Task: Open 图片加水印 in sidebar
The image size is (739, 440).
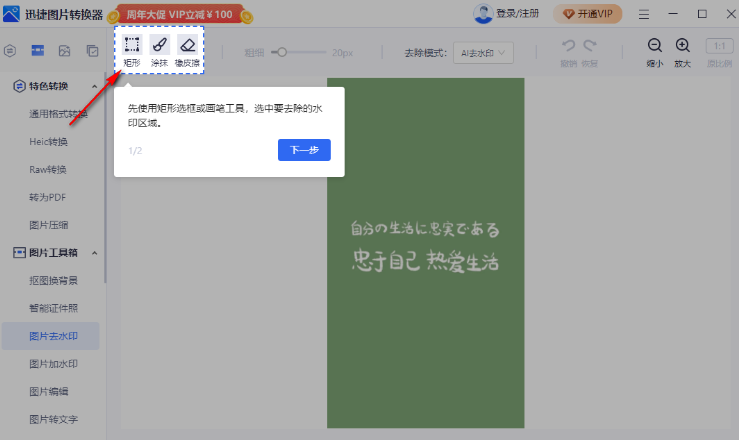Action: coord(53,364)
